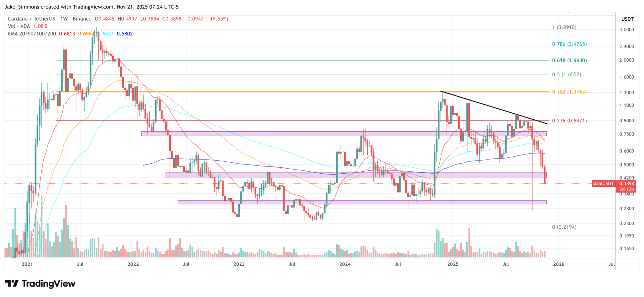Click the EMA 20/50/100/200 indicator label
This screenshot has height=297, width=644.
click(32, 34)
